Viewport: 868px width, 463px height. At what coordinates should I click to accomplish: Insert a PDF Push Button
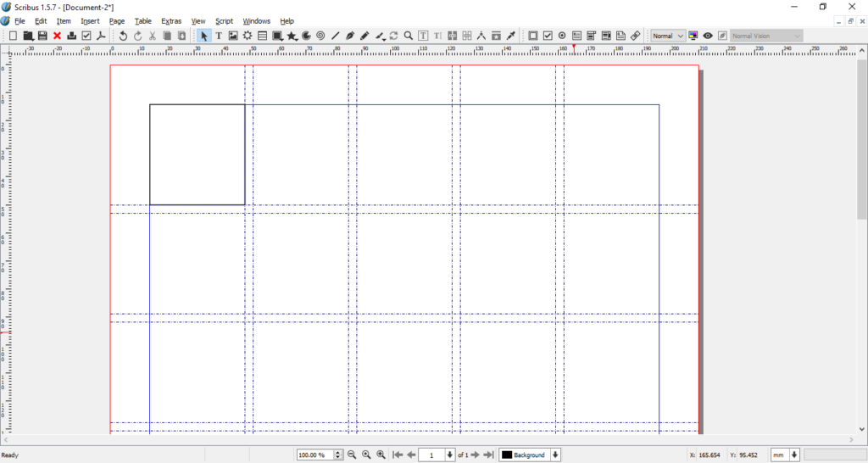(x=532, y=36)
